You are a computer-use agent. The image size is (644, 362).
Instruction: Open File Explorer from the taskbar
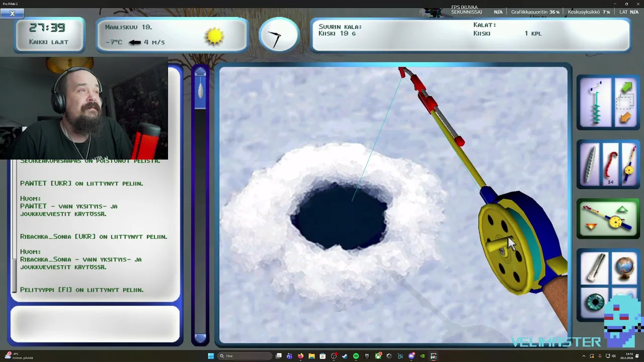(311, 356)
